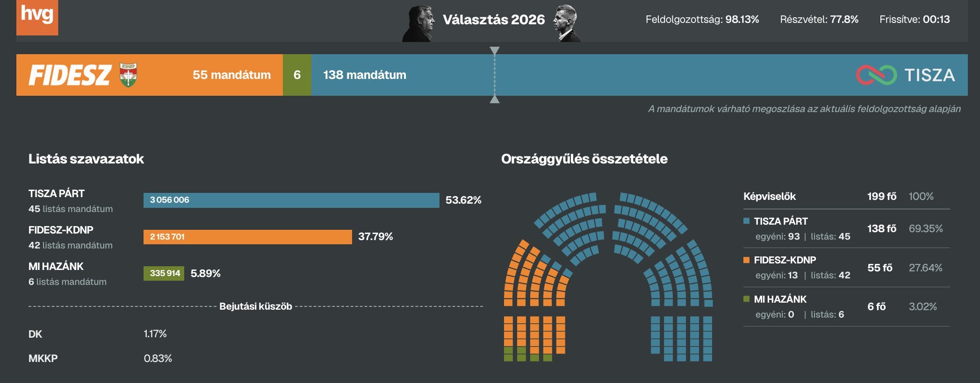The height and width of the screenshot is (383, 980).
Task: Click the Bejutási küszöb threshold label
Action: coord(256,306)
